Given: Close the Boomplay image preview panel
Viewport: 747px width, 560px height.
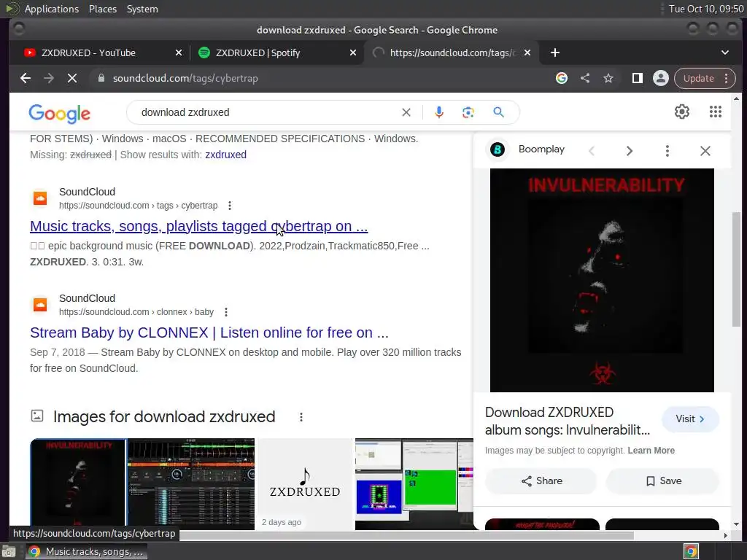Looking at the screenshot, I should coord(705,151).
